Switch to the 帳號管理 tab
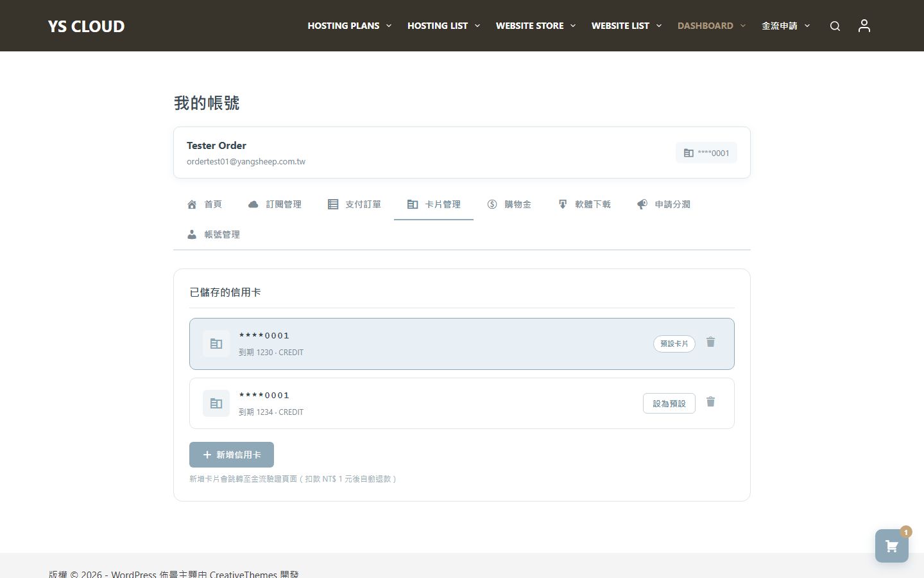This screenshot has width=924, height=578. (x=213, y=234)
